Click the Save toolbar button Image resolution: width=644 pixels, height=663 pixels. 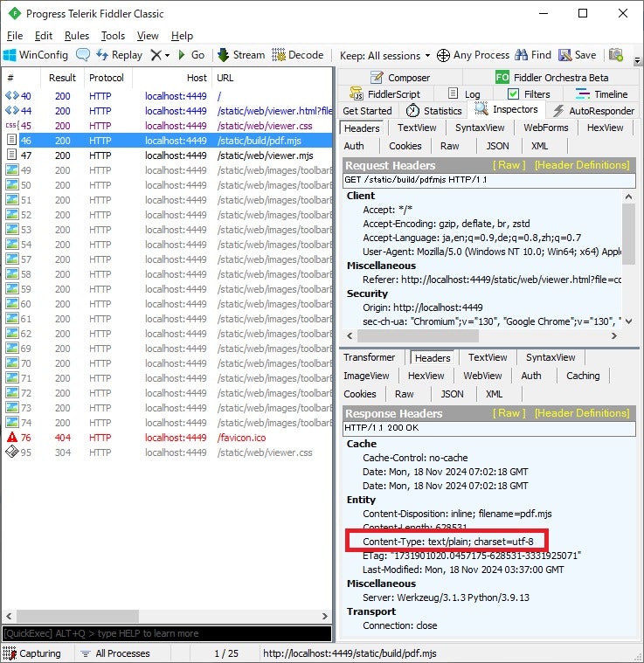578,55
